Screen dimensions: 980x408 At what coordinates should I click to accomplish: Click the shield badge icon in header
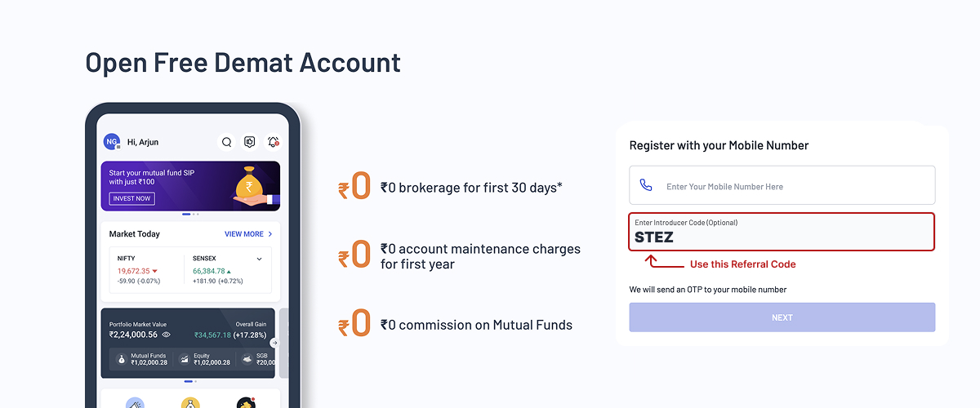tap(250, 142)
